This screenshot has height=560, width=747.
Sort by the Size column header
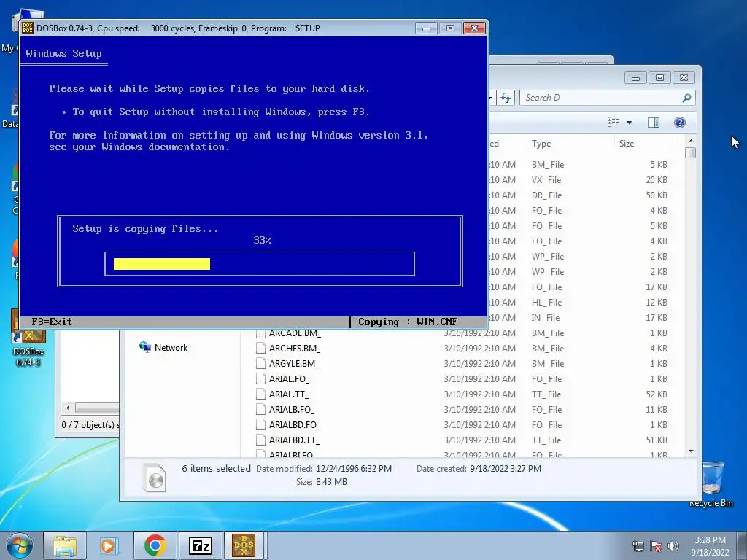coord(627,144)
